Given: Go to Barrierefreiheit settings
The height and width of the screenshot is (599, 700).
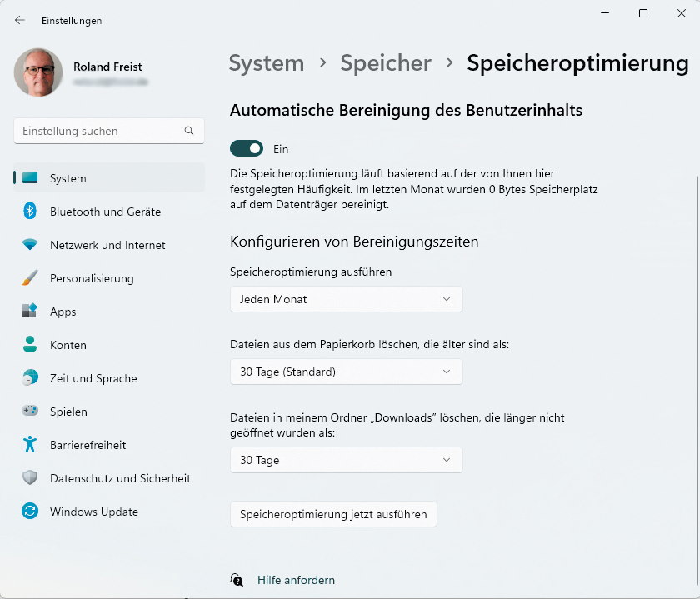Looking at the screenshot, I should click(x=109, y=445).
